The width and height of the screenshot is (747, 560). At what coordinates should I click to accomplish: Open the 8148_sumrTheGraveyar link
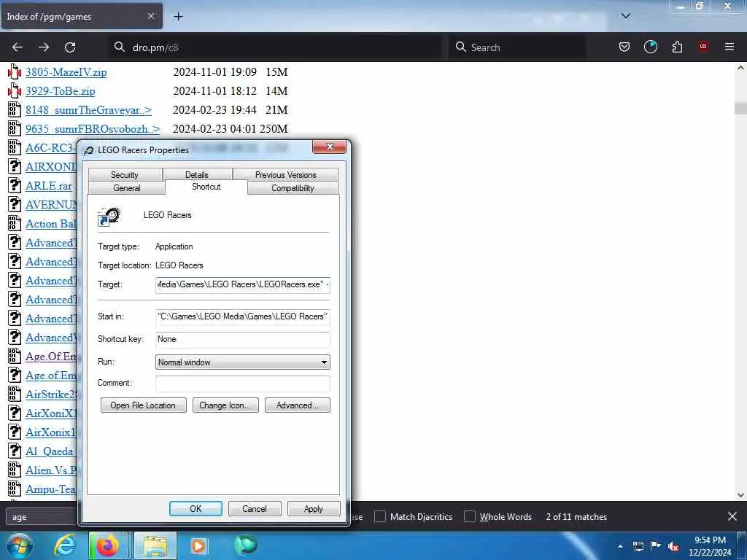pyautogui.click(x=88, y=110)
